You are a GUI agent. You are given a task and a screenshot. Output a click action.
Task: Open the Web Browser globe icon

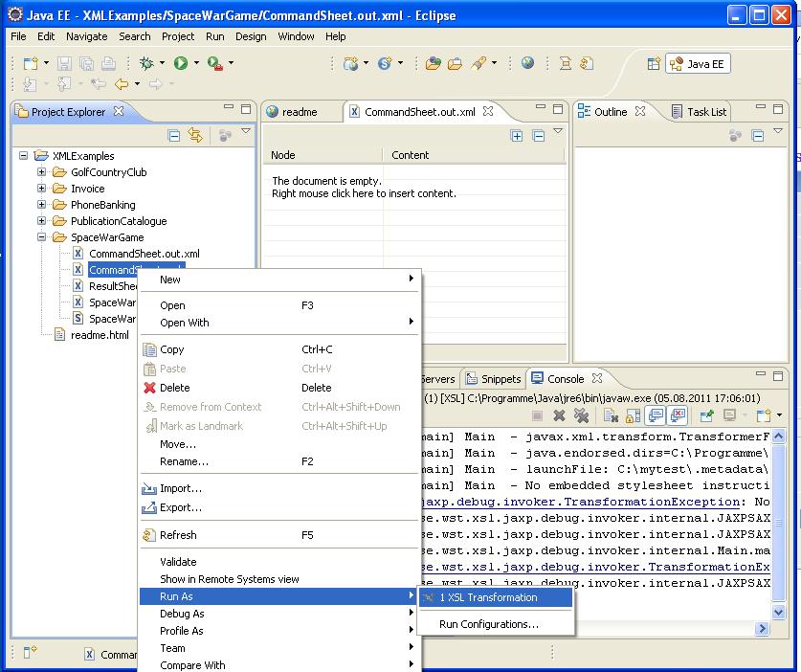pyautogui.click(x=527, y=63)
